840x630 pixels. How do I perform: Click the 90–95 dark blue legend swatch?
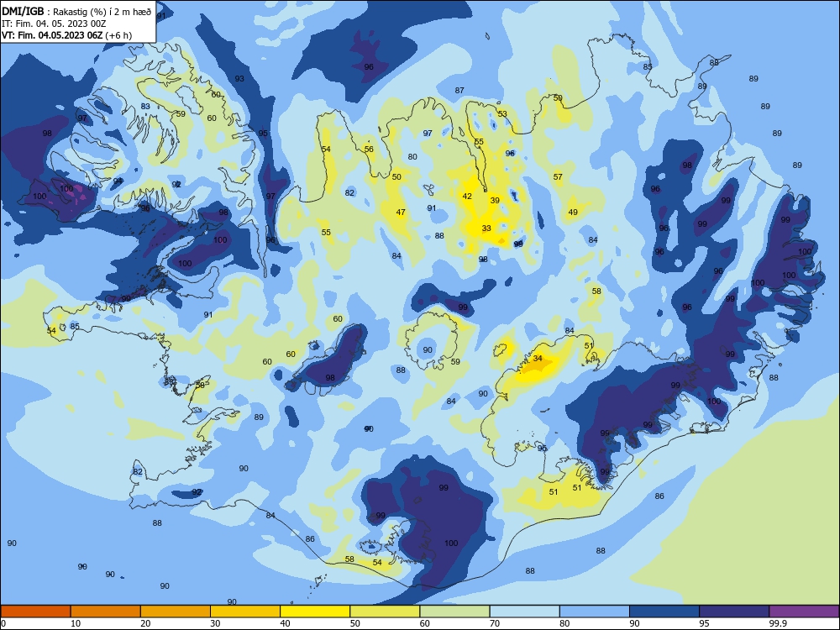click(664, 612)
